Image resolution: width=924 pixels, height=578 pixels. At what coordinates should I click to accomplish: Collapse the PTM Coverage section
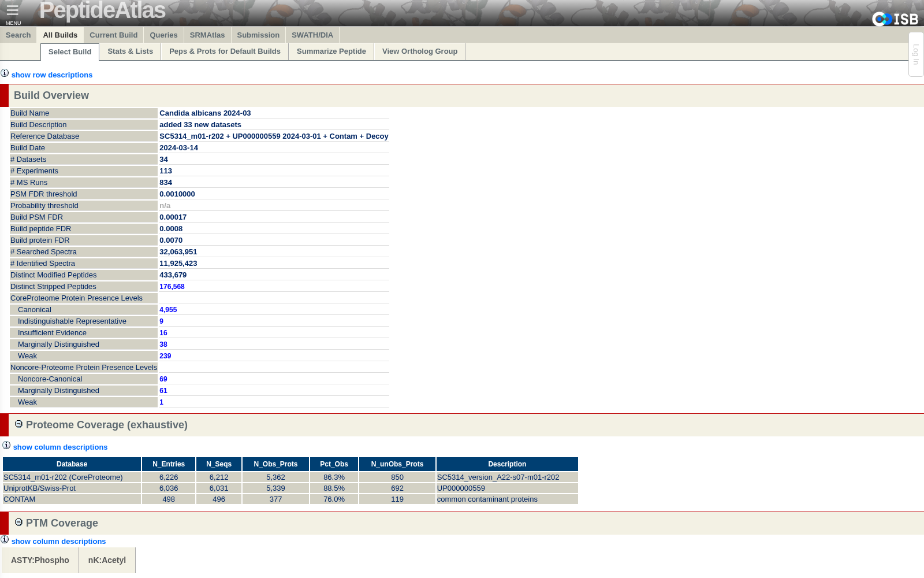coord(18,522)
